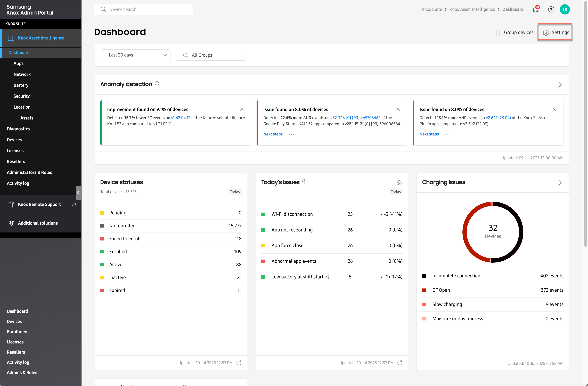Open Additional solutions
This screenshot has width=588, height=386.
(x=38, y=223)
